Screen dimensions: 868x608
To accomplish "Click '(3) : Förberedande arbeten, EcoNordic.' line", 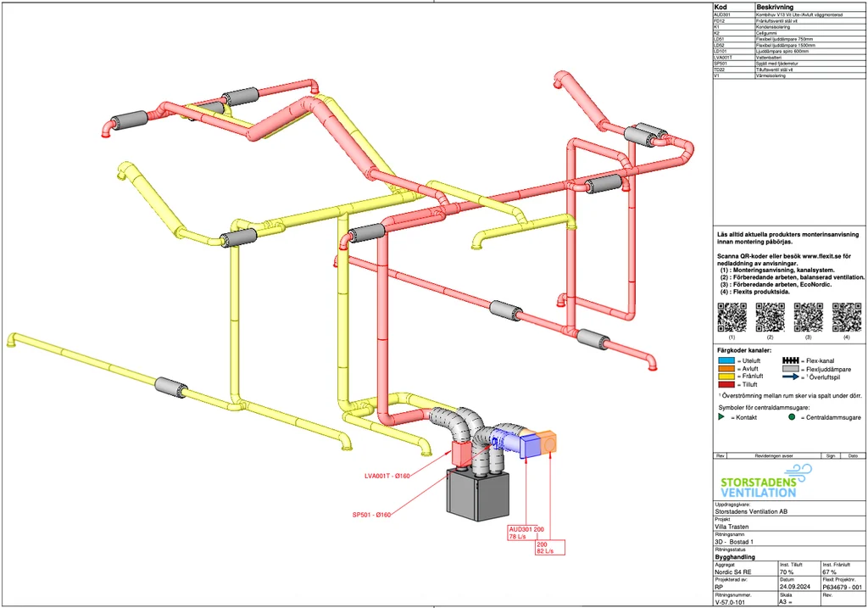I will (776, 285).
